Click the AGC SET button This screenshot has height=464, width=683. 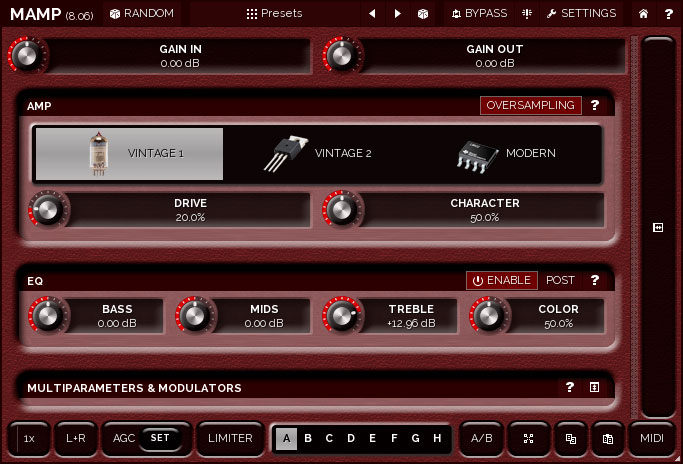[x=160, y=438]
